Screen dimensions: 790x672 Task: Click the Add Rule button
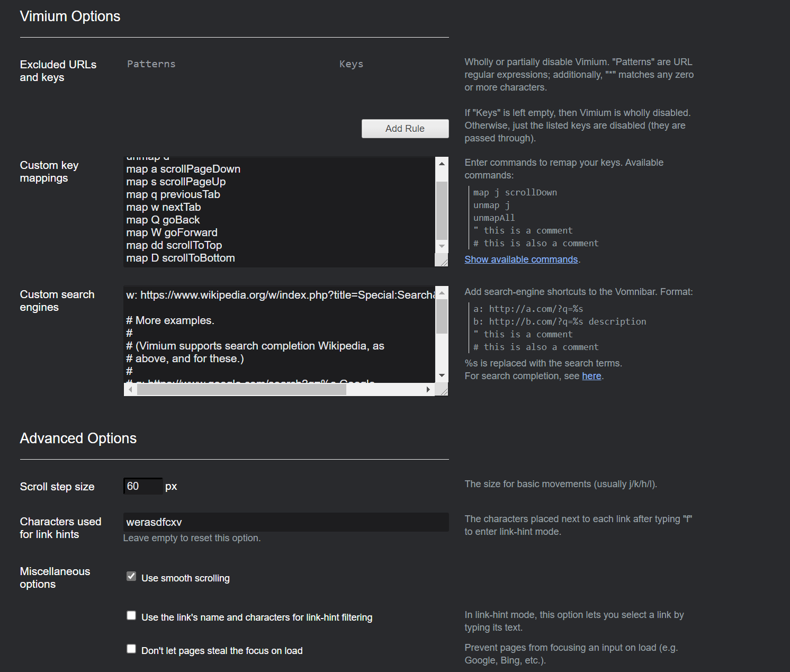tap(405, 129)
